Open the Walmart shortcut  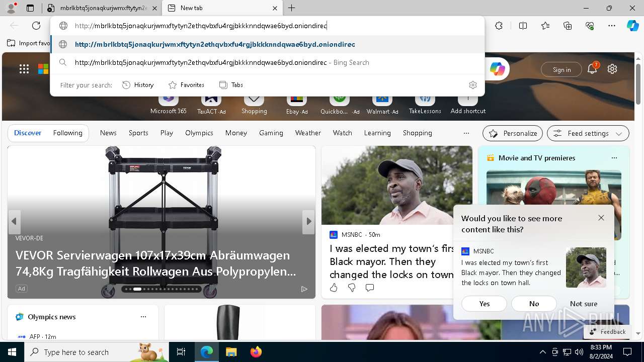382,105
